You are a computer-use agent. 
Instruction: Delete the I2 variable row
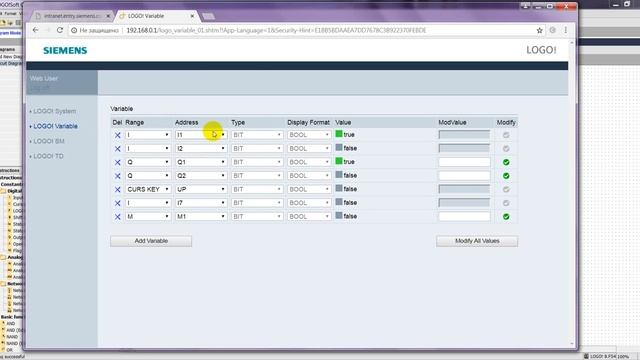pos(118,149)
